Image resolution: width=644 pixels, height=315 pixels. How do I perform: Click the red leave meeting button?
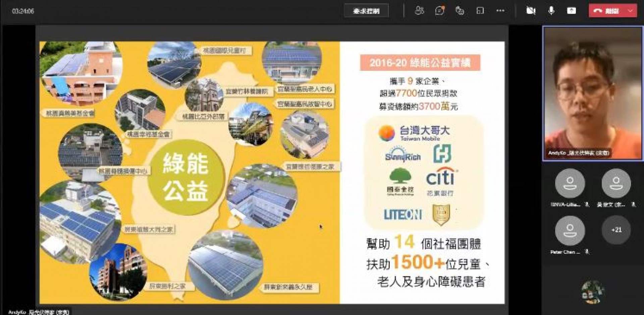coord(607,11)
